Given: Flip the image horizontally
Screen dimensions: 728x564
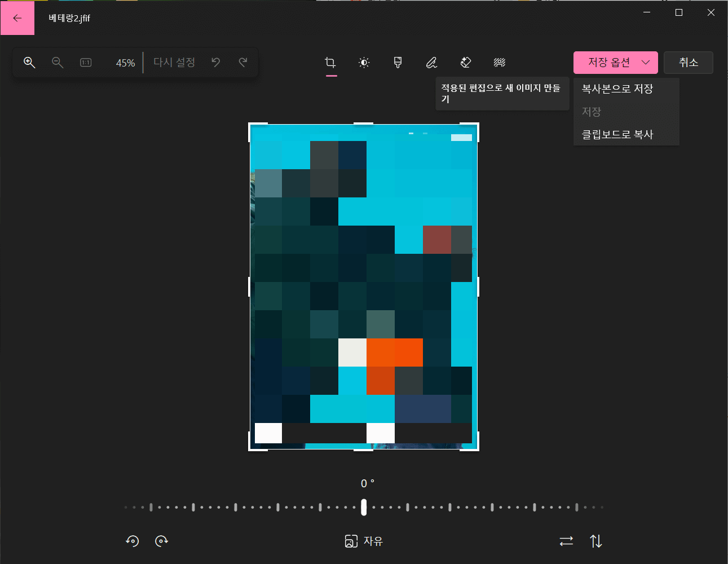Looking at the screenshot, I should coord(566,541).
